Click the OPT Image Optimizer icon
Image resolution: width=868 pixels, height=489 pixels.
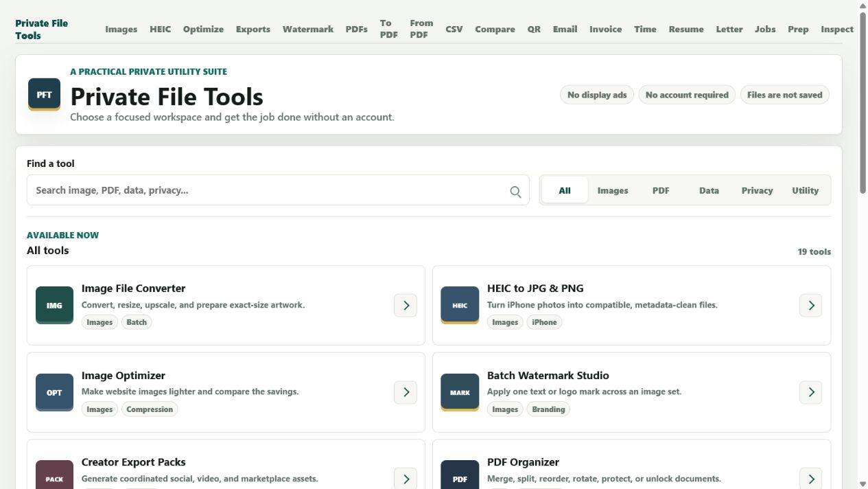54,392
